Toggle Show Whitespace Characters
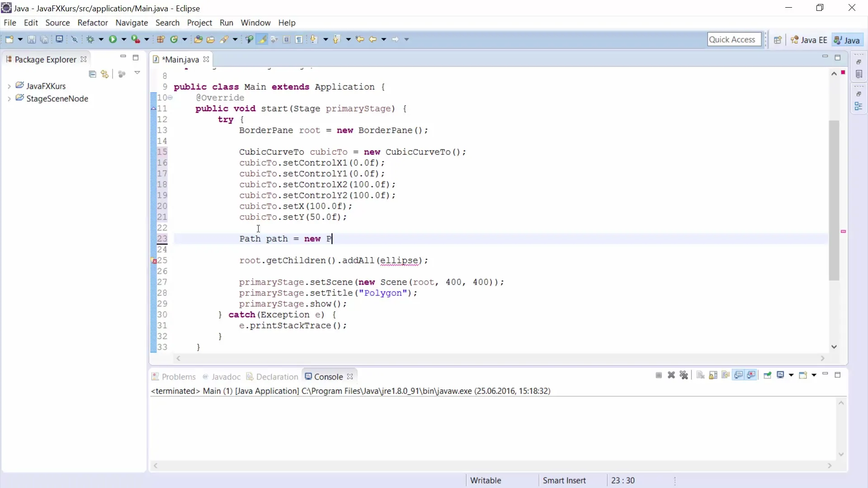This screenshot has height=488, width=868. coord(299,39)
